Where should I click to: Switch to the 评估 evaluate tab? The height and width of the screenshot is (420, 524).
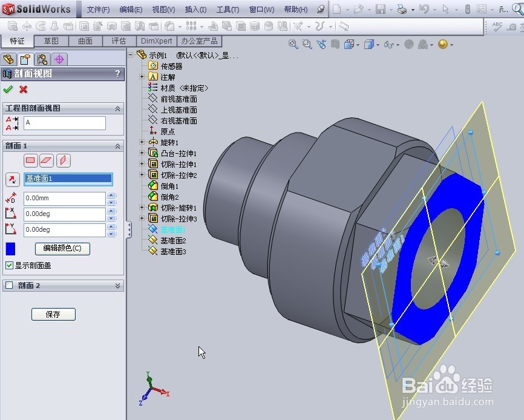[119, 41]
